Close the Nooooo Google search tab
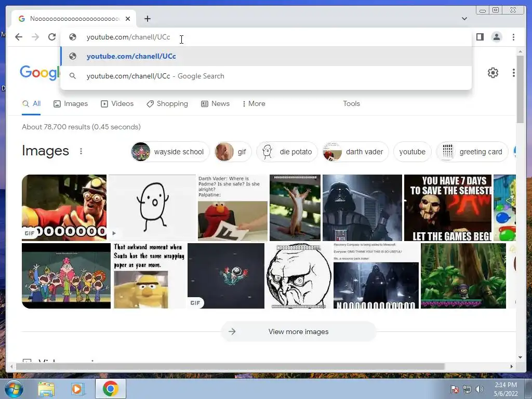Viewport: 532px width, 399px height. [x=128, y=19]
